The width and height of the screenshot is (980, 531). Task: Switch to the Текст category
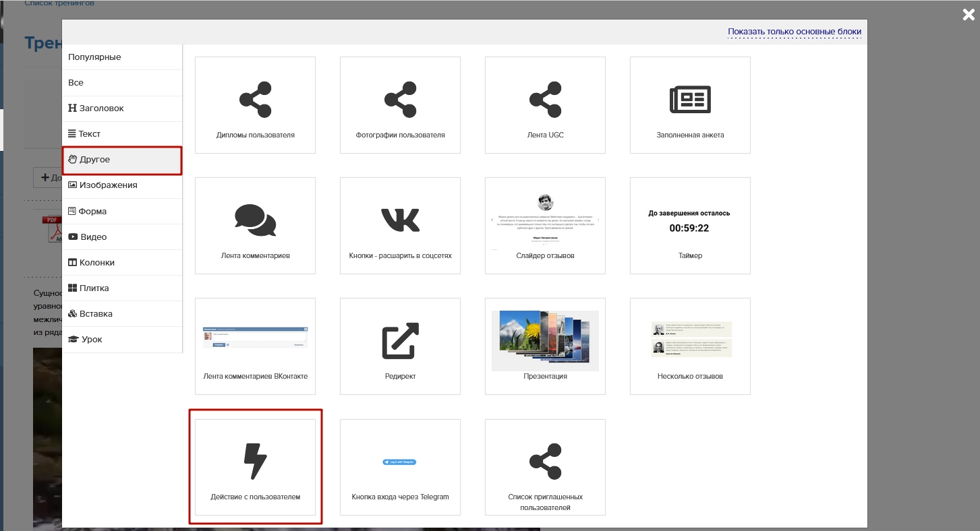pyautogui.click(x=122, y=134)
